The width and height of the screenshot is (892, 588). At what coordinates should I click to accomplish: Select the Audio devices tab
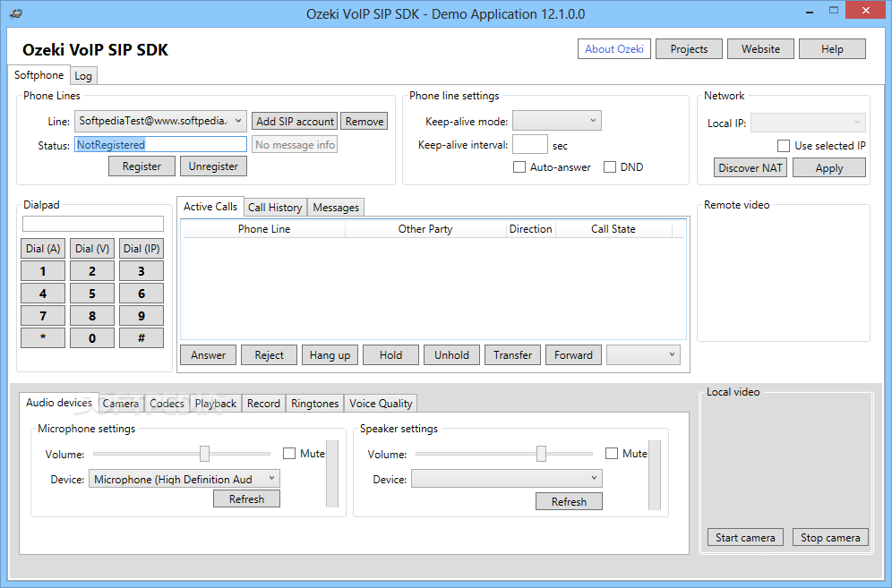[58, 403]
